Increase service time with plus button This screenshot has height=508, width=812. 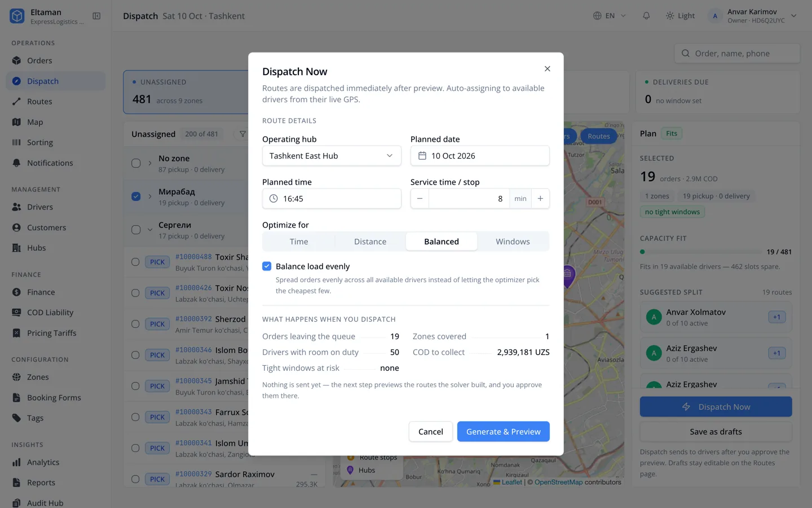pyautogui.click(x=540, y=199)
